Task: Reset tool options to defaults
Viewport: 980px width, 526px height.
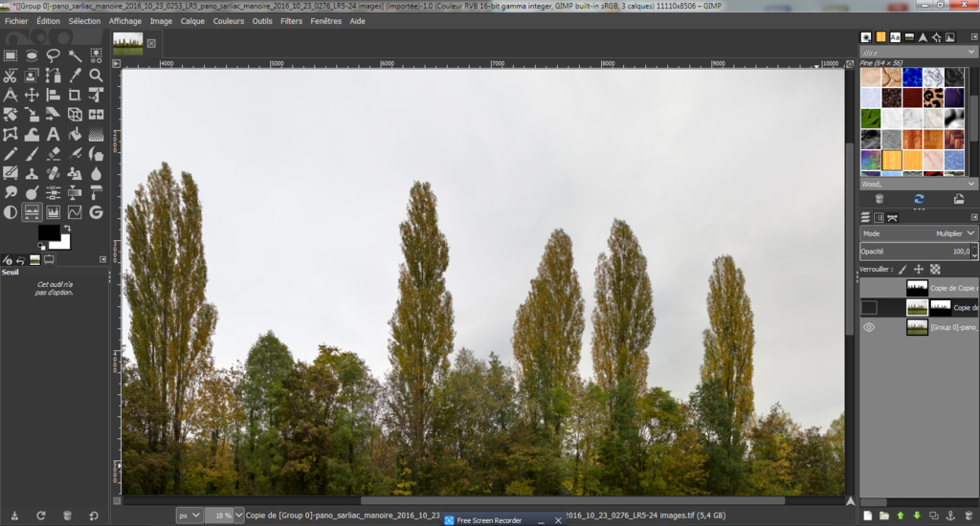Action: (x=94, y=515)
